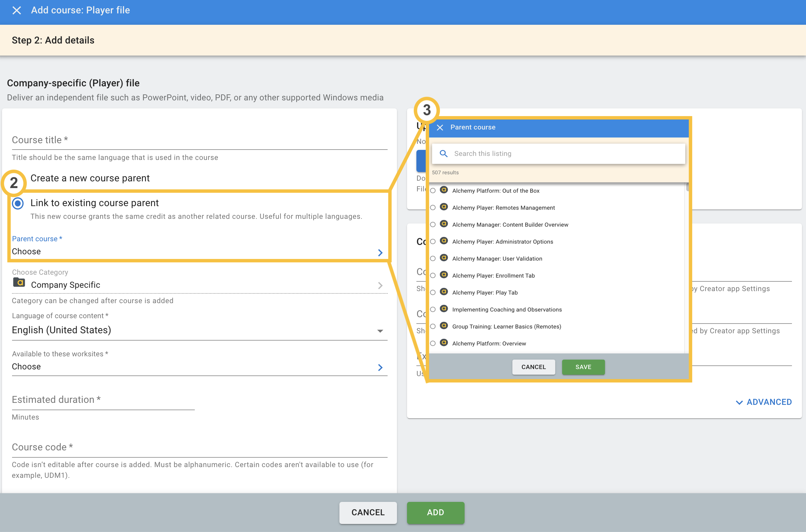Screen dimensions: 806x532
Task: Open the Parent course Choose chevron
Action: pyautogui.click(x=380, y=253)
